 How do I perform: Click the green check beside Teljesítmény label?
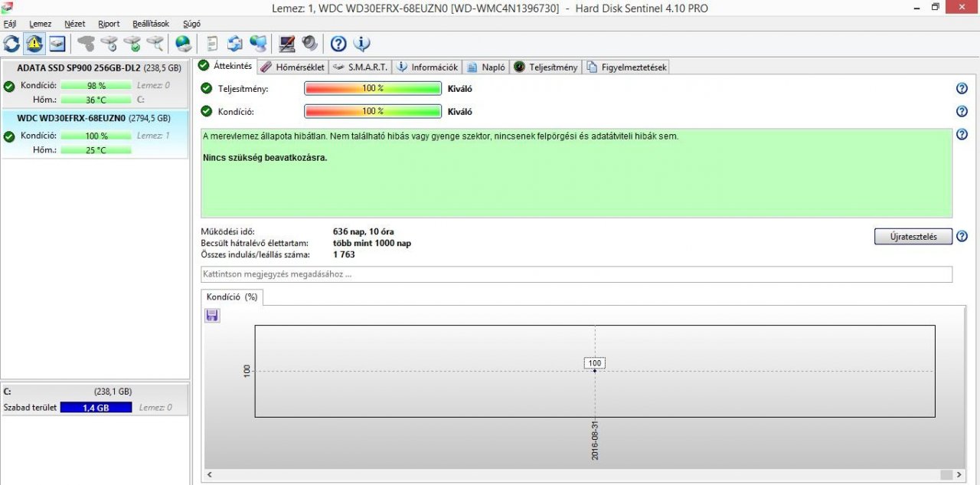pyautogui.click(x=206, y=88)
